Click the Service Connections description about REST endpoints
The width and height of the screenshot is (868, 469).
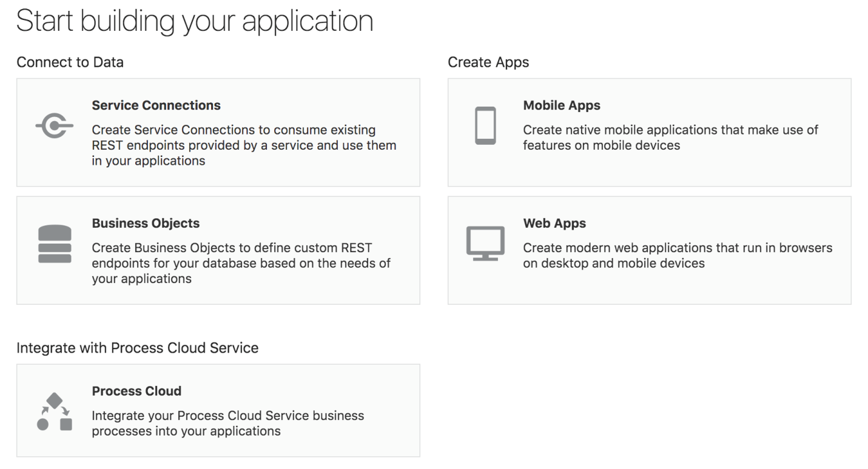(244, 145)
